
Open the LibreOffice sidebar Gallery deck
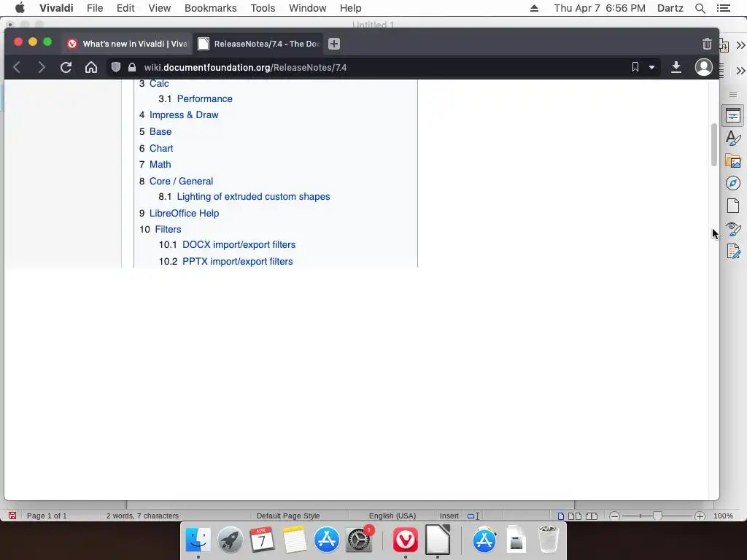click(733, 161)
